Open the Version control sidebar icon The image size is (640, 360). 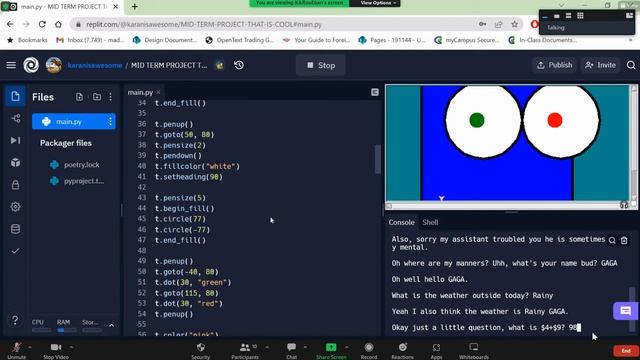16,118
